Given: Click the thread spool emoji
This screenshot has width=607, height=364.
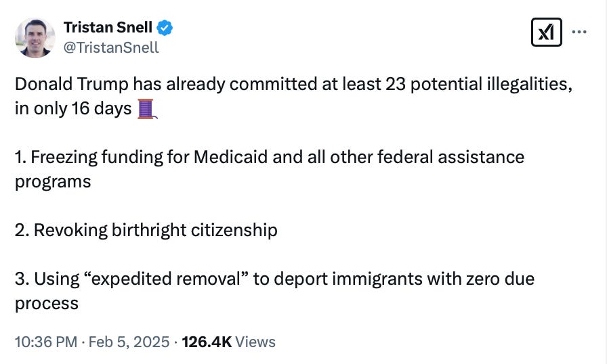Looking at the screenshot, I should pyautogui.click(x=147, y=108).
